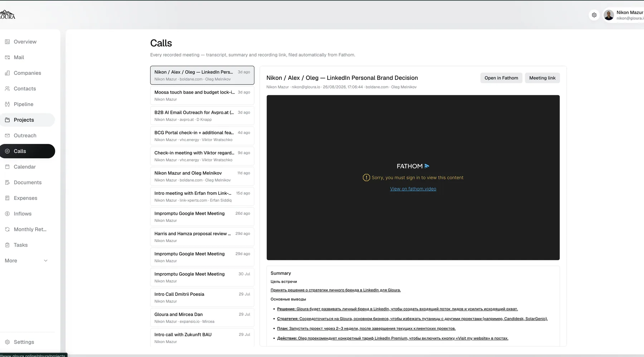Click Open in Fathom button

(501, 78)
